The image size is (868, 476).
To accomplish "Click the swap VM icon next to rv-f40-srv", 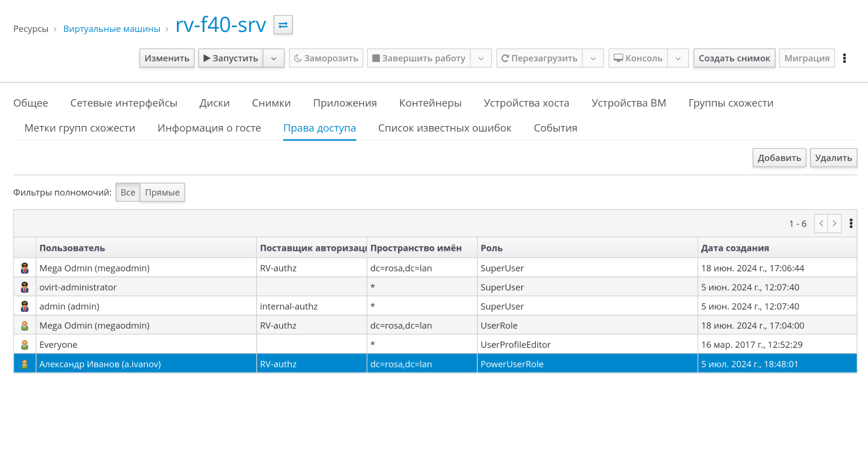I will click(283, 25).
